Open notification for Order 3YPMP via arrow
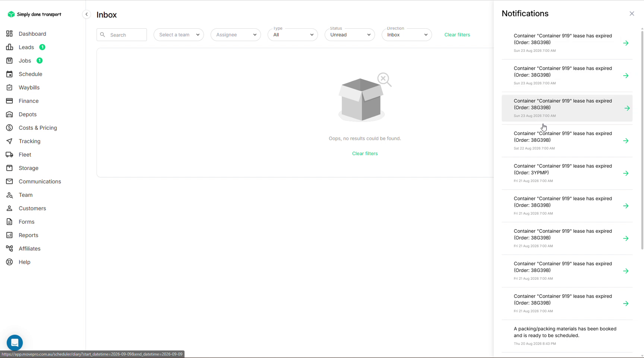 626,173
